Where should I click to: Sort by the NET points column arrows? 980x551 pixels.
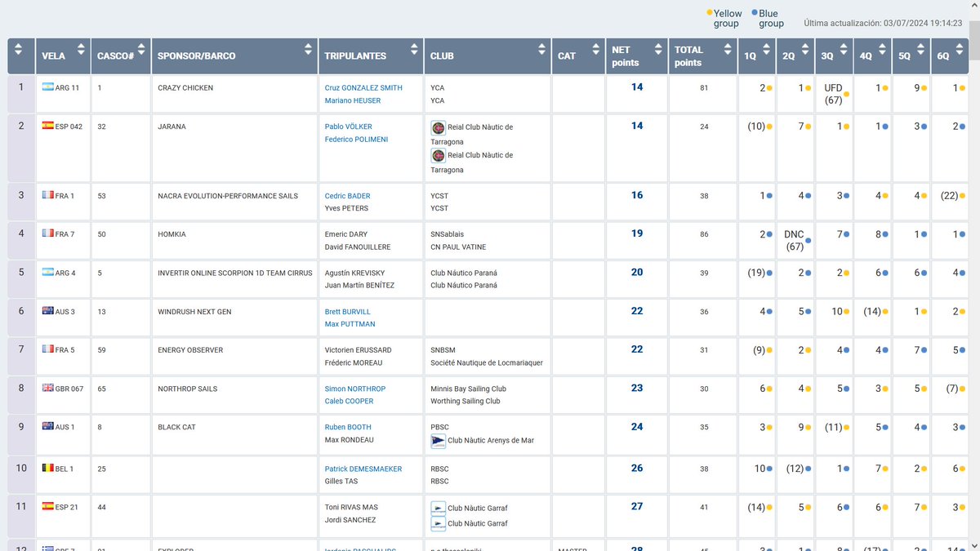click(x=659, y=50)
